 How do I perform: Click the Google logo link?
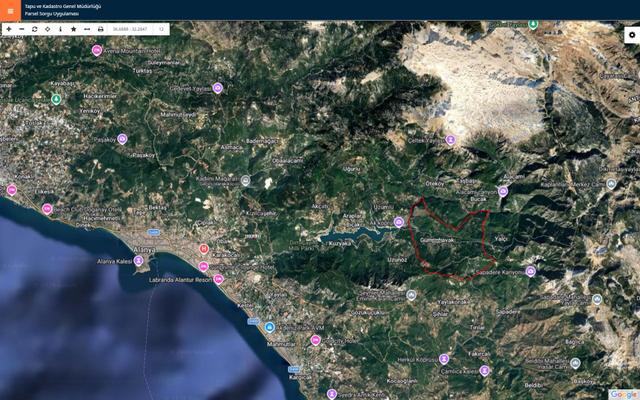point(624,394)
